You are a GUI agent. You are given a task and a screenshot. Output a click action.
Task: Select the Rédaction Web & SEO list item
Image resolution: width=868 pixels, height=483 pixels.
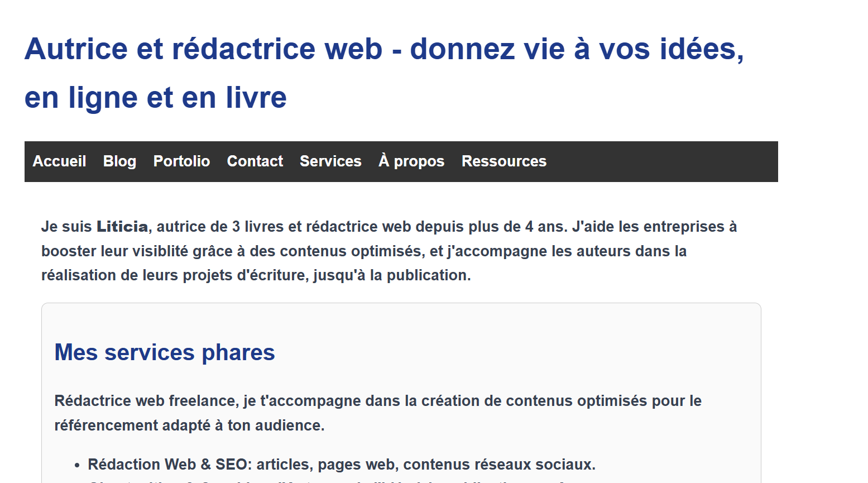pos(342,464)
